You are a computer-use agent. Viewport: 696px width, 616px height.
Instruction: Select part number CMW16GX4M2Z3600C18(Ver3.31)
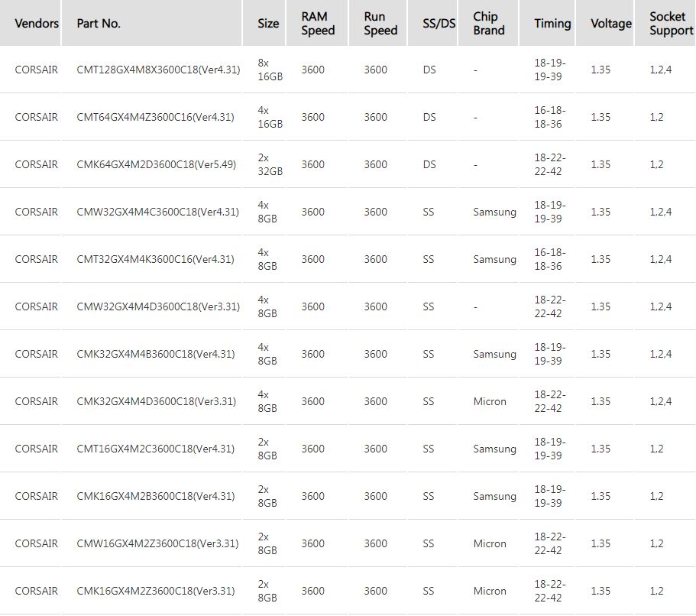tap(157, 543)
